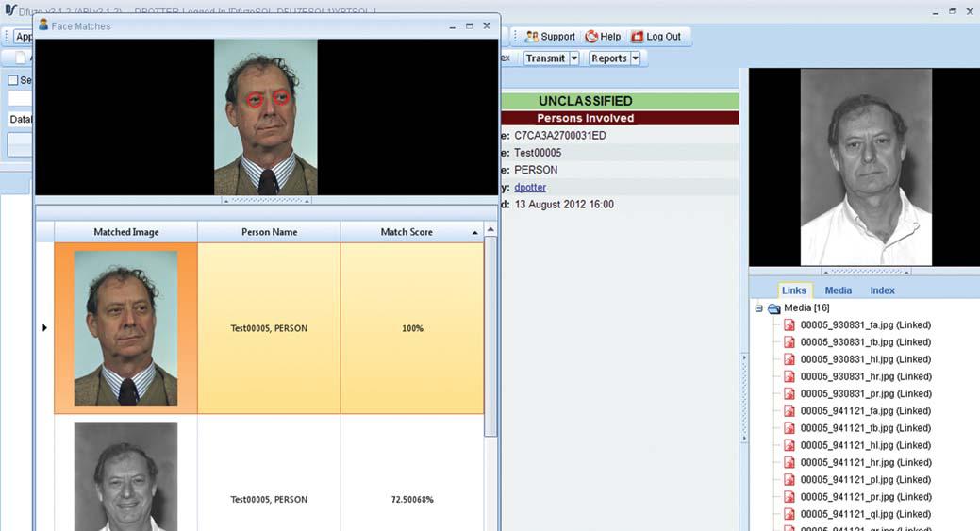Click icon of 00005_941121_hl.jpg
The image size is (980, 531).
click(x=789, y=445)
